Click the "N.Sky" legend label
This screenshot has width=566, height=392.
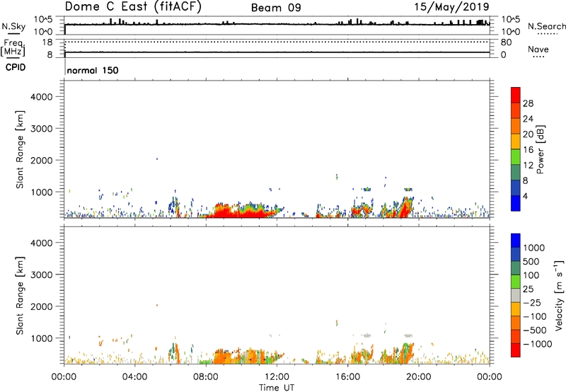tap(13, 26)
